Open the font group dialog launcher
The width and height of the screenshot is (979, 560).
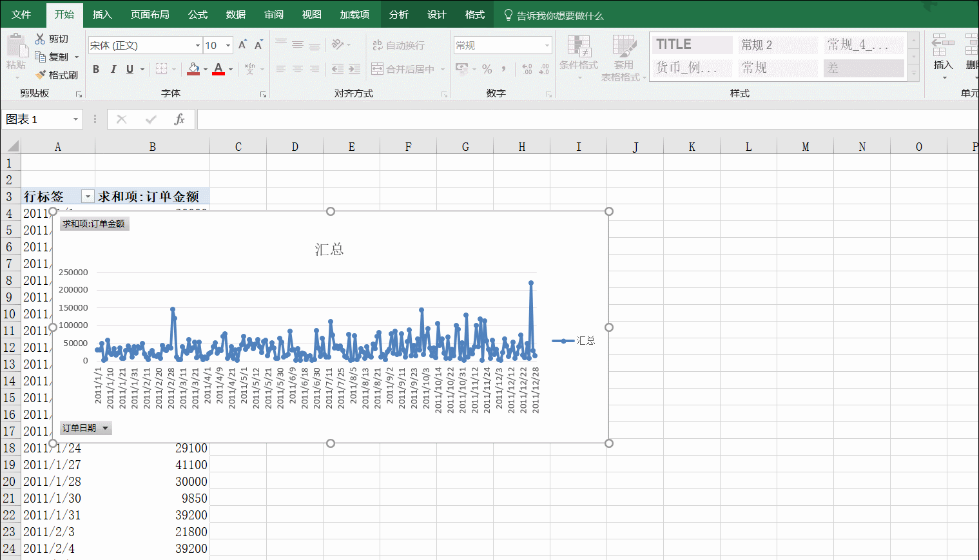pos(263,94)
